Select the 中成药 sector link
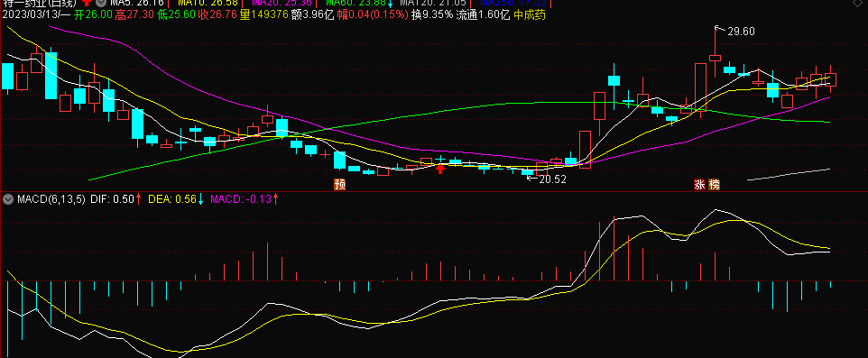This screenshot has width=868, height=358. coord(530,15)
